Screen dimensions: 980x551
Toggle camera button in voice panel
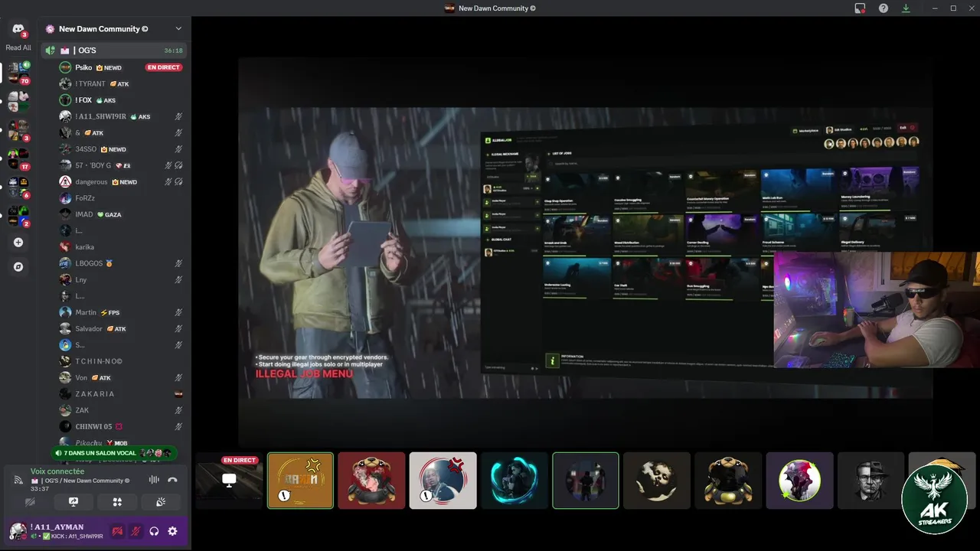[x=30, y=502]
